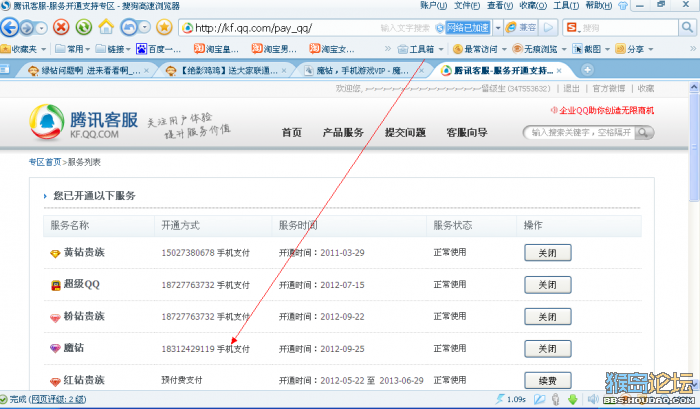Viewport: 700px width, 409px height.
Task: Click the Tencent penguin customer service logo
Action: (x=46, y=122)
